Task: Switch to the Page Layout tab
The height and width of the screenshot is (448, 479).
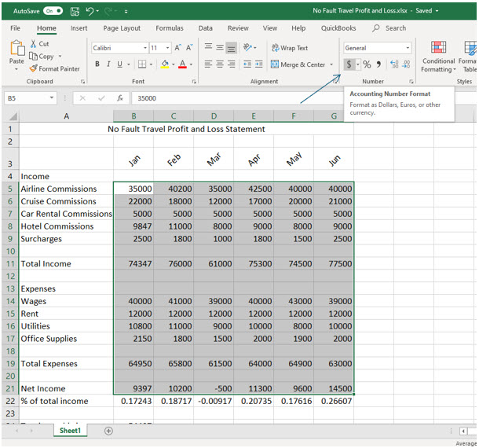Action: pos(122,28)
